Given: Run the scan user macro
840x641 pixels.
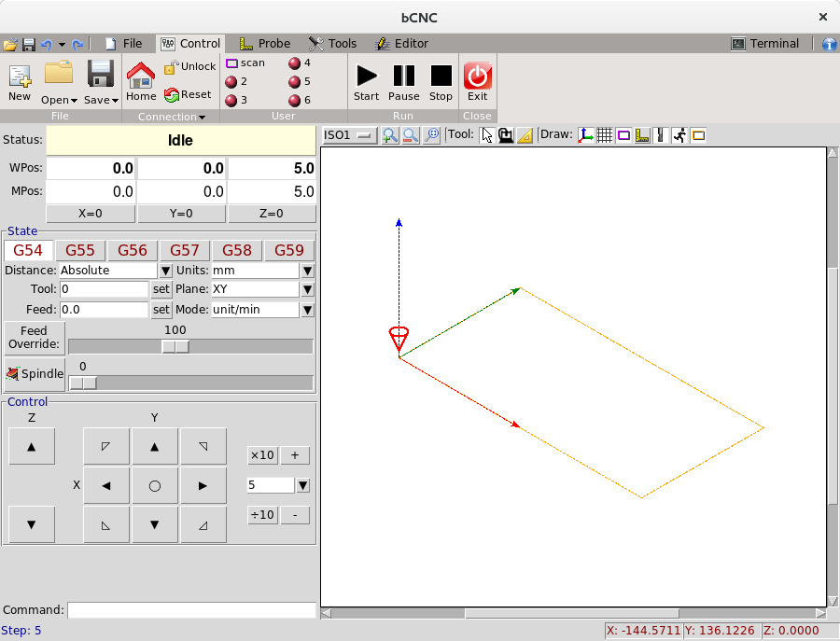Looking at the screenshot, I should point(245,63).
